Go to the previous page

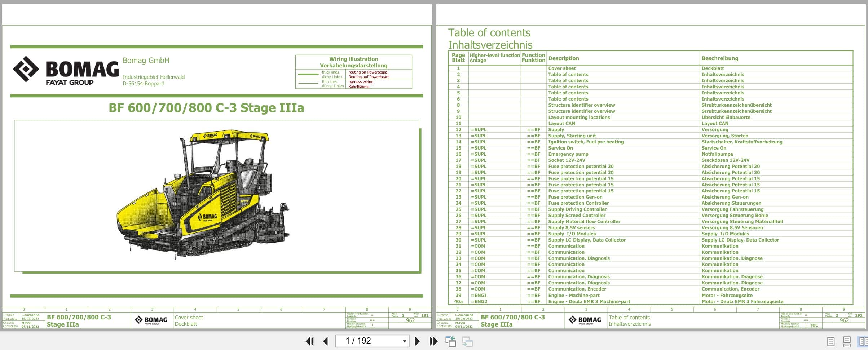coord(326,341)
